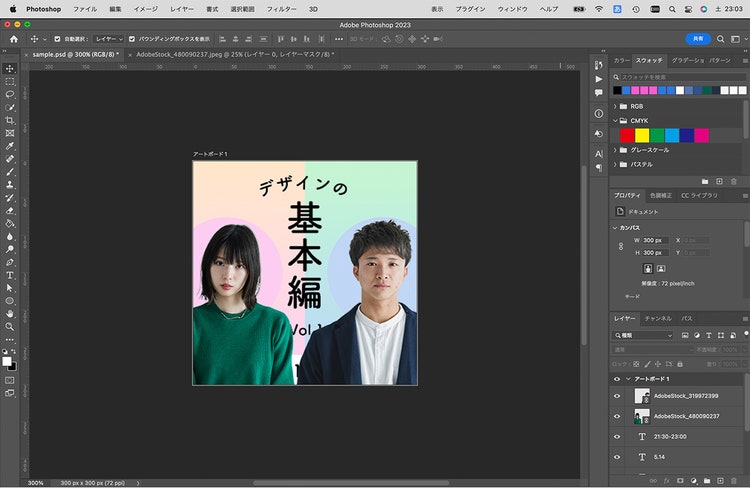Screen dimensions: 750x488
Task: Toggle width and height link constraint
Action: (x=621, y=246)
